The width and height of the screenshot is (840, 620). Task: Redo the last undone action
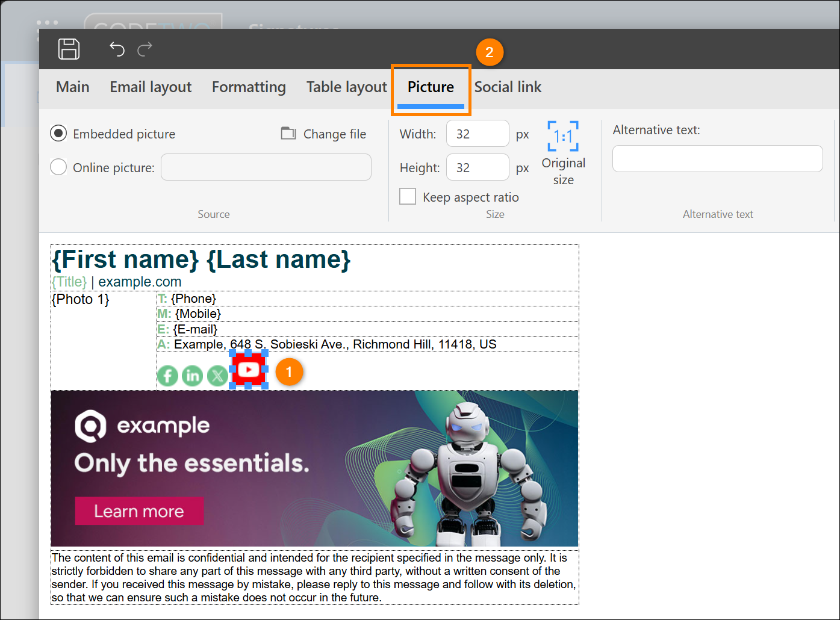pyautogui.click(x=145, y=49)
